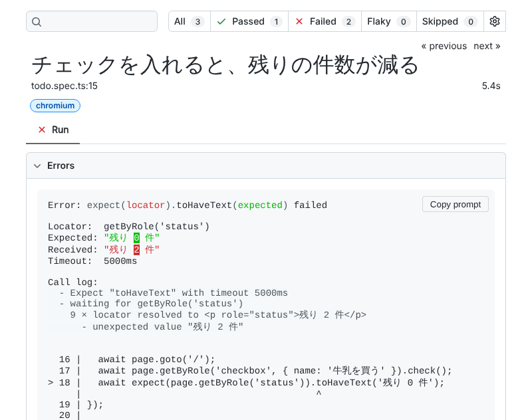Image resolution: width=532 pixels, height=420 pixels.
Task: Click the 5.4s duration text
Action: (491, 86)
